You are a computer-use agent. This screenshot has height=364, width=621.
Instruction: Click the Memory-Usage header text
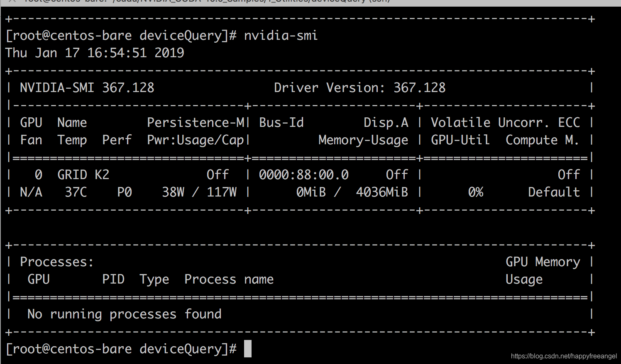click(x=363, y=141)
